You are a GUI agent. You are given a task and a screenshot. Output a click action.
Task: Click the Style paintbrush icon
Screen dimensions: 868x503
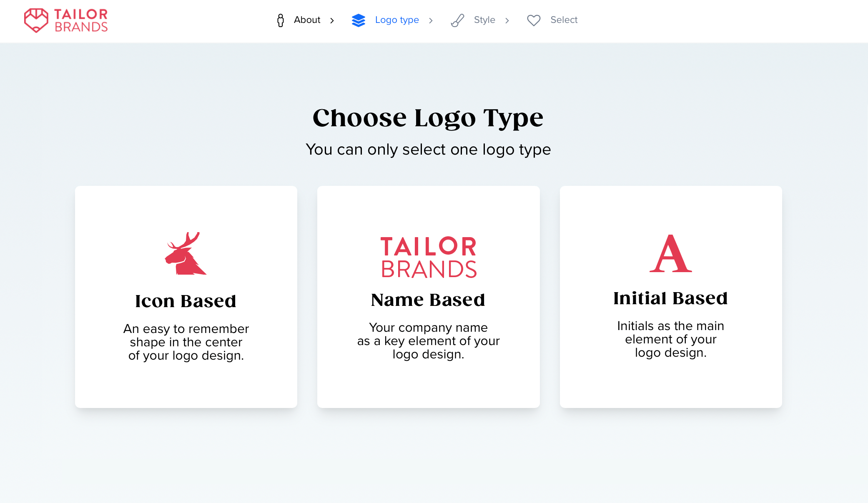coord(457,20)
